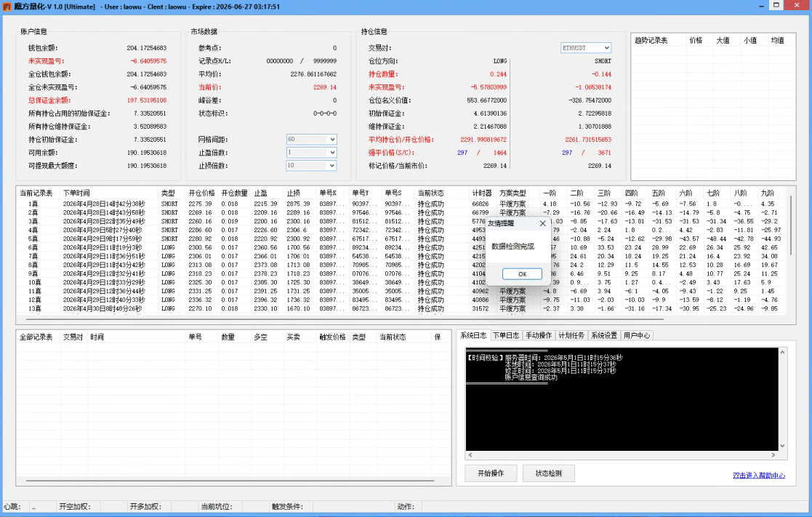Click log console scroll down arrow
Screen dimensions: 812x517
[x=782, y=446]
